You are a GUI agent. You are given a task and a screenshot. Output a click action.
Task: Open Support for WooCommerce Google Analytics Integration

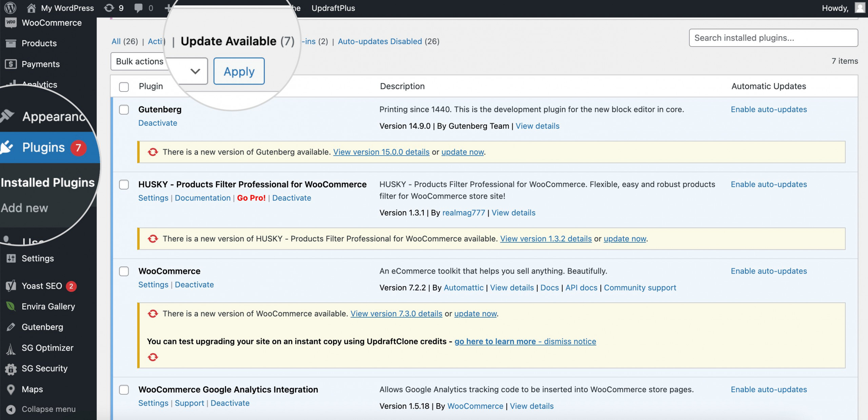click(190, 403)
